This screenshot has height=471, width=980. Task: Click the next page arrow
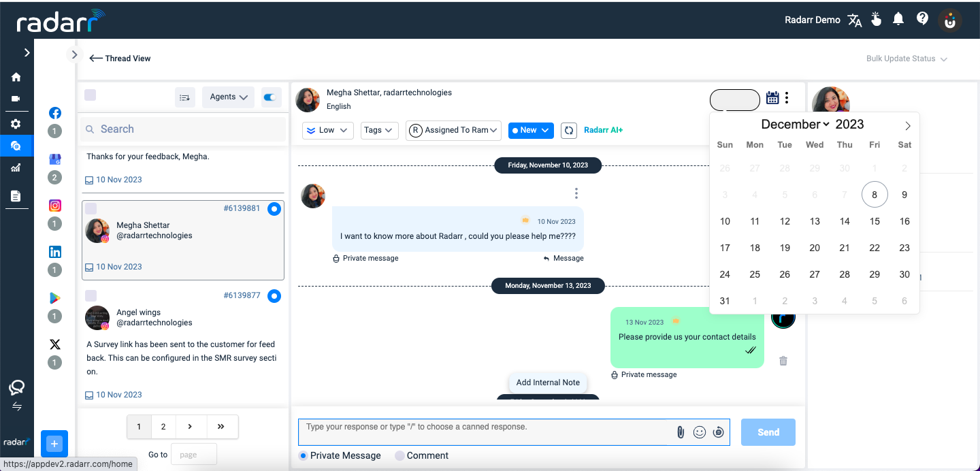point(190,427)
